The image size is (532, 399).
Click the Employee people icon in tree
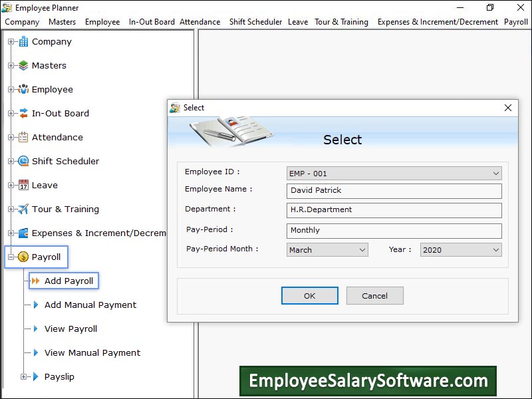click(23, 90)
